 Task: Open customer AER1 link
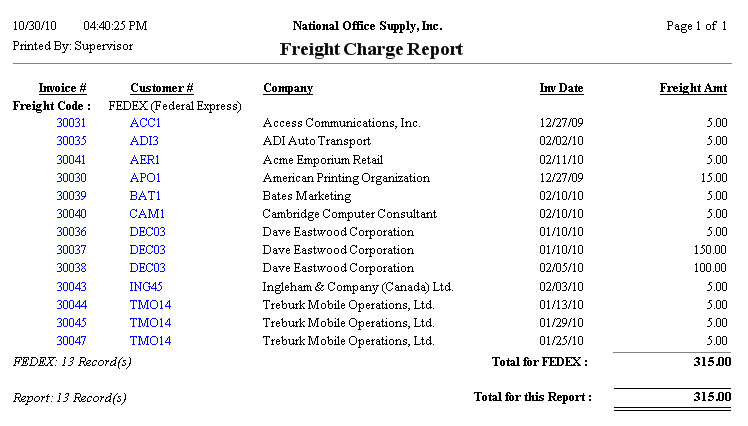click(146, 159)
